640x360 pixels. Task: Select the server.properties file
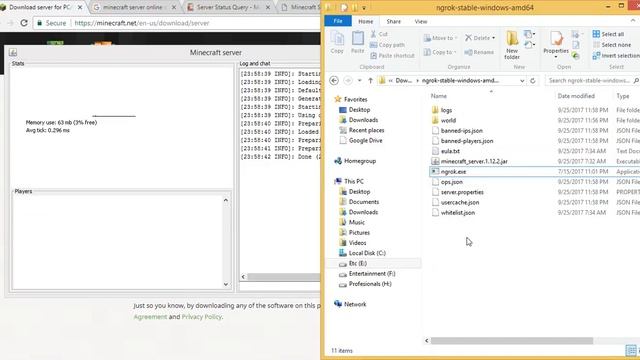462,192
